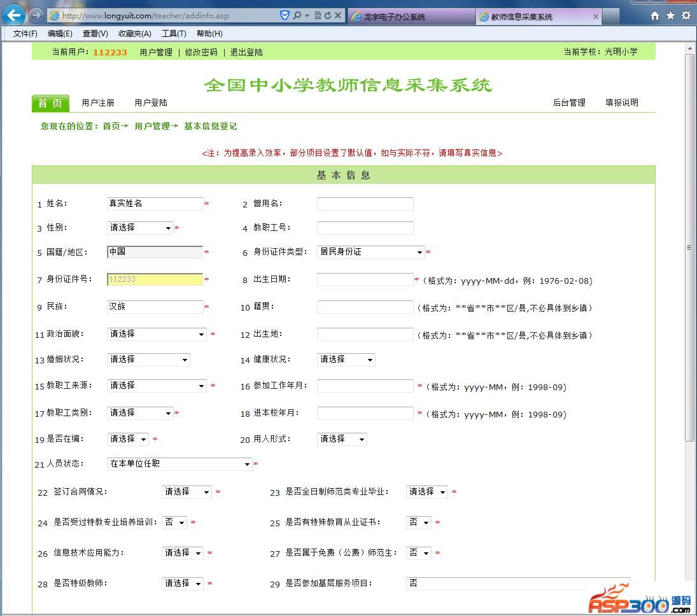Screen dimensions: 697x616
Task: Open the Favorites star icon
Action: coord(670,16)
